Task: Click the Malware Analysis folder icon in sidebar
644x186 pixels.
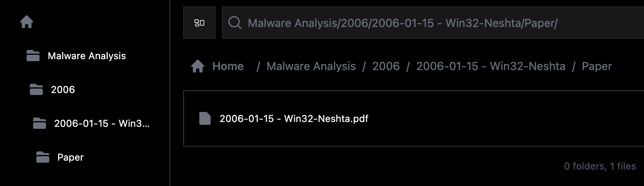Action: point(33,56)
